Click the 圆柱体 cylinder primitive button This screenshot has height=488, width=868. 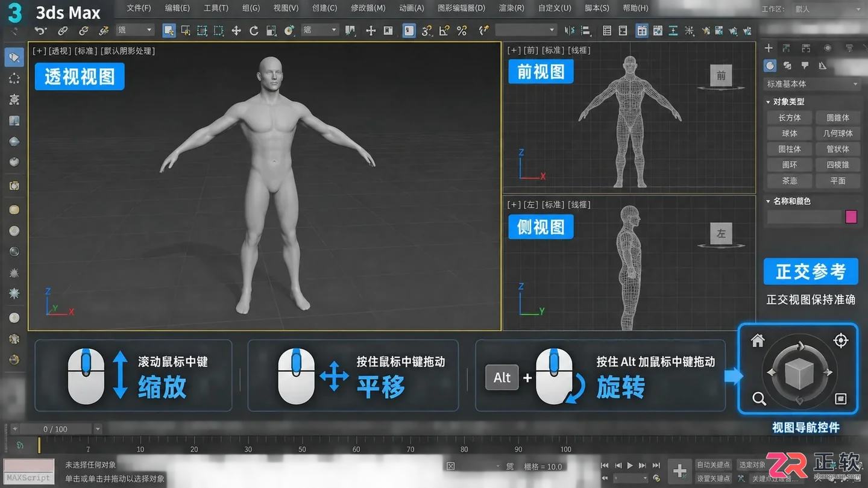(789, 149)
